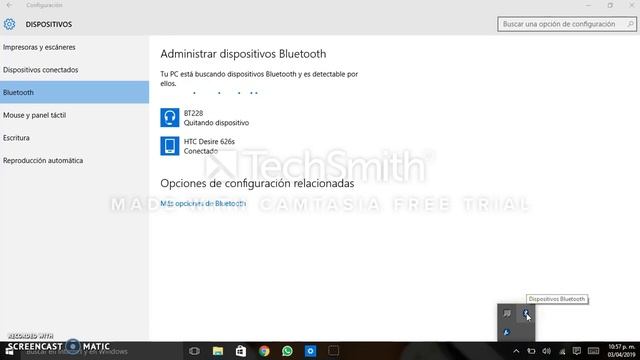
Task: Open WhatsApp from the taskbar
Action: pos(287,351)
